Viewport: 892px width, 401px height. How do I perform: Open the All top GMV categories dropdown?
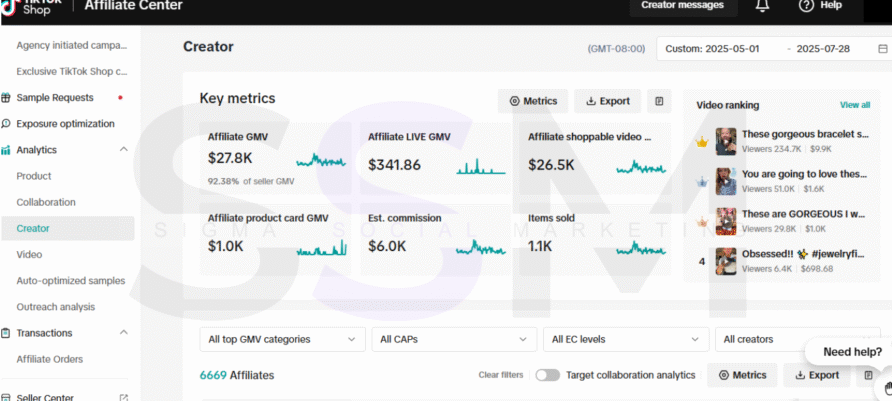coord(282,339)
